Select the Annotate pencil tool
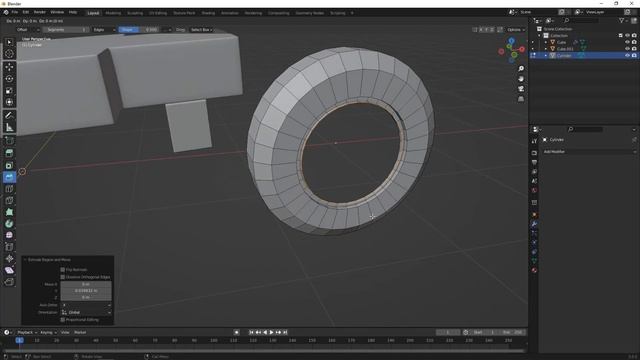The image size is (640, 360). point(9,116)
